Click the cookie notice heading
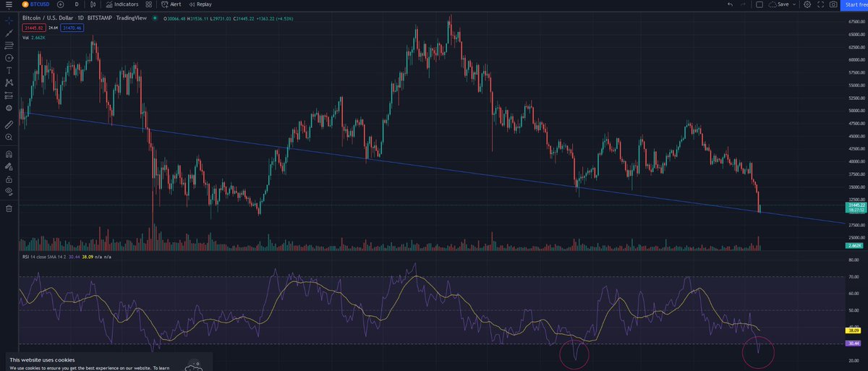 [x=42, y=359]
